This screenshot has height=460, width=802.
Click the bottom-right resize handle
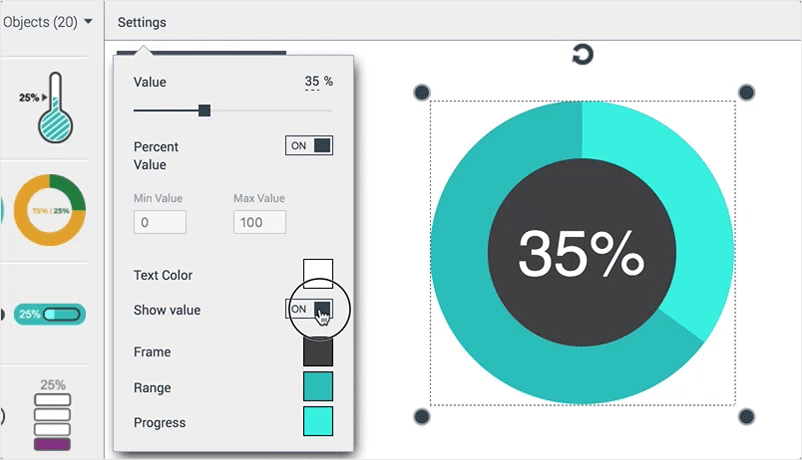[746, 416]
